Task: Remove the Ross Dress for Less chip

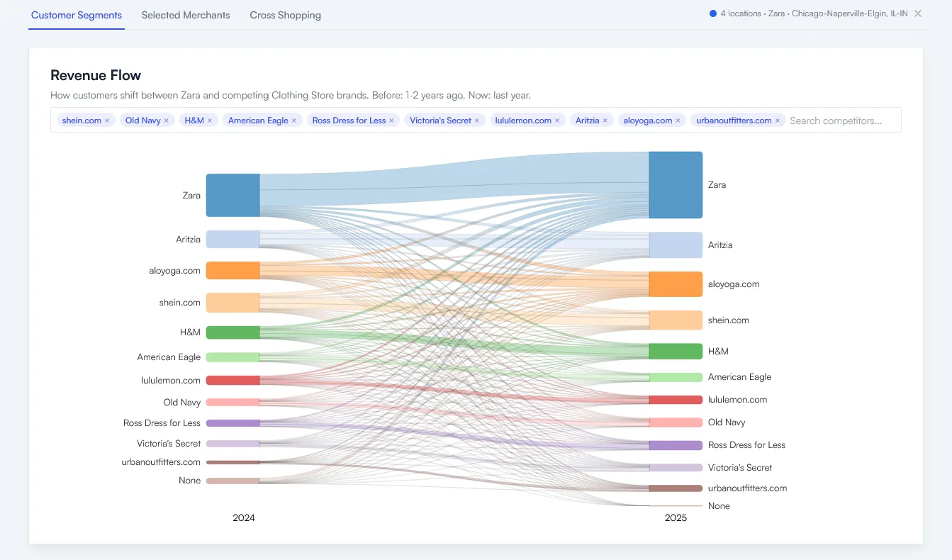Action: pos(392,121)
